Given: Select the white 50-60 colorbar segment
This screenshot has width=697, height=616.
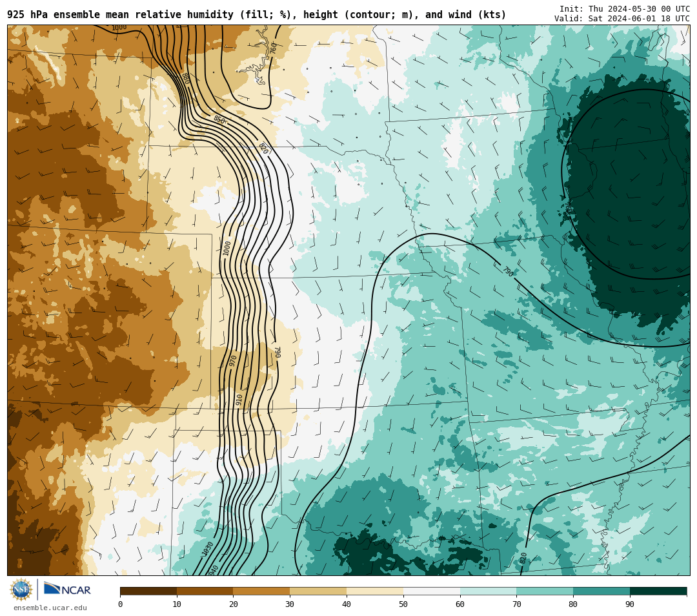Looking at the screenshot, I should coord(432,591).
